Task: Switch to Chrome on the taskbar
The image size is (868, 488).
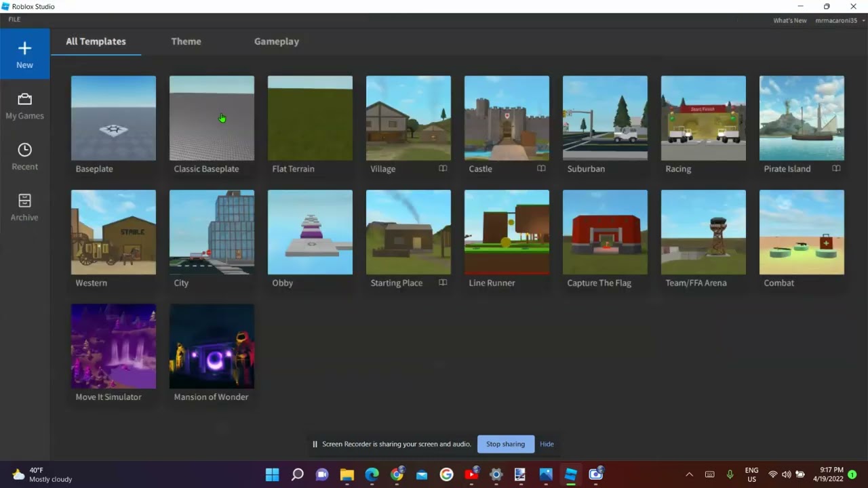Action: [397, 474]
